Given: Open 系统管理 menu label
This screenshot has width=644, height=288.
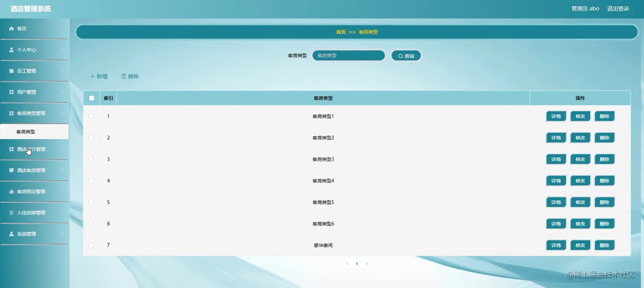Looking at the screenshot, I should click(x=26, y=234).
